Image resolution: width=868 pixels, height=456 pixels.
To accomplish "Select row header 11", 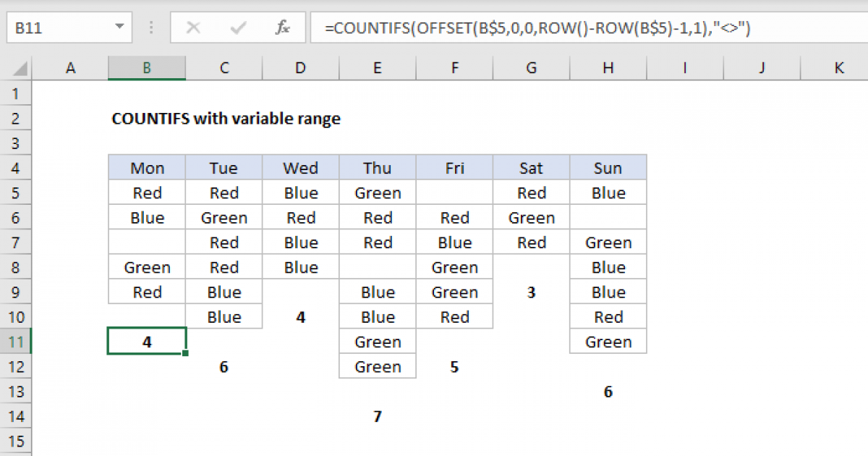I will coord(17,341).
